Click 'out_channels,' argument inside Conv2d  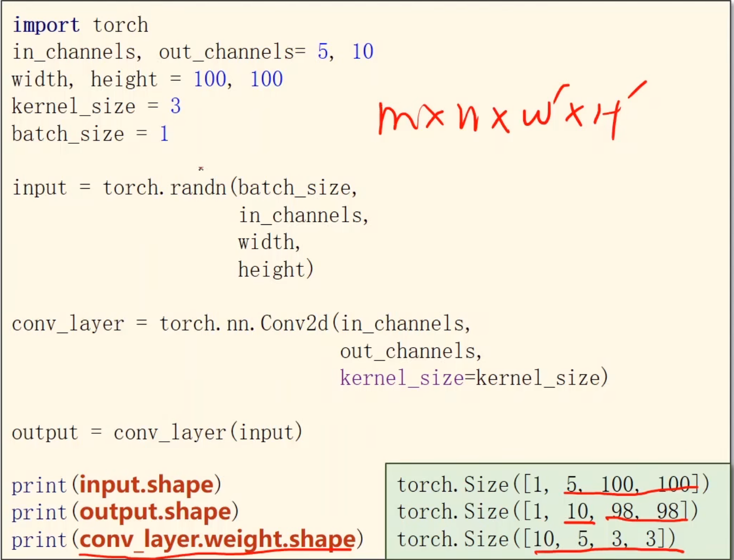tap(410, 351)
